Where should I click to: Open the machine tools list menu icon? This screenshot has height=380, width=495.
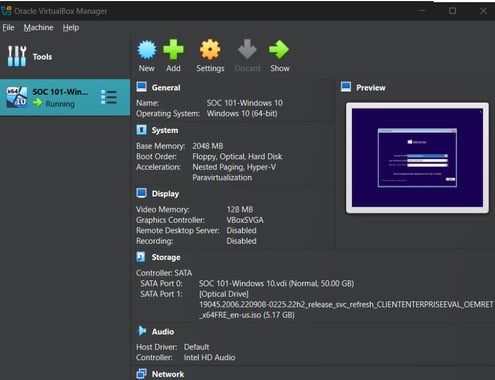click(109, 97)
